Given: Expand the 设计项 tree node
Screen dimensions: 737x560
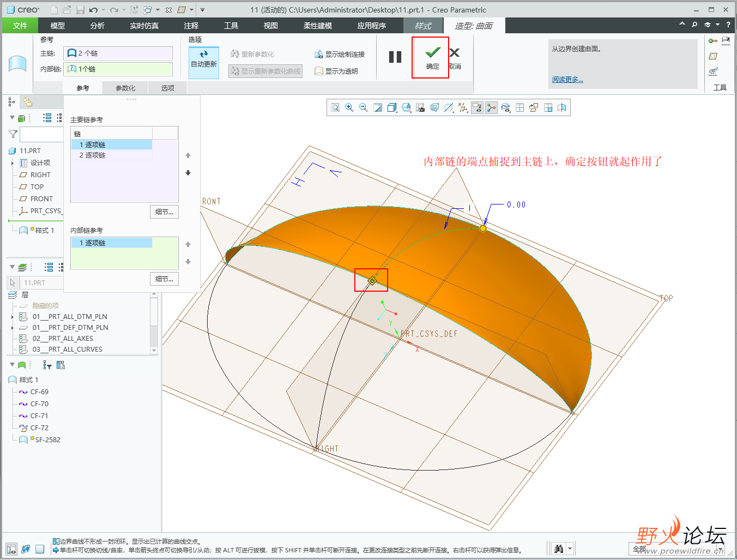Looking at the screenshot, I should [13, 163].
